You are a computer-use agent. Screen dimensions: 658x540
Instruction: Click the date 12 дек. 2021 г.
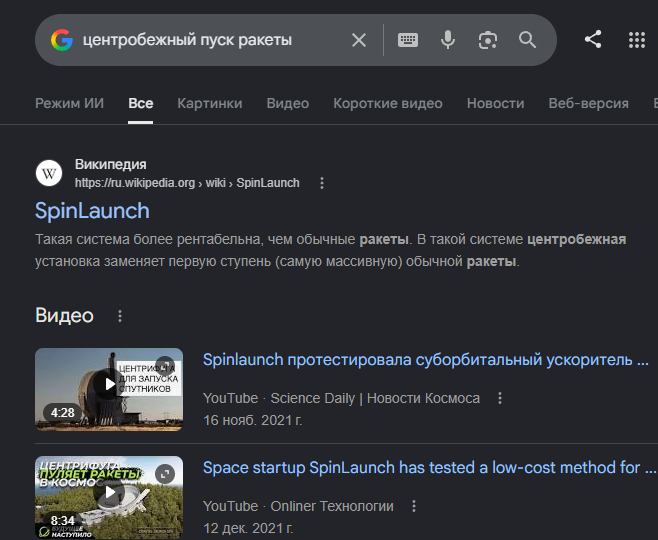coord(248,528)
